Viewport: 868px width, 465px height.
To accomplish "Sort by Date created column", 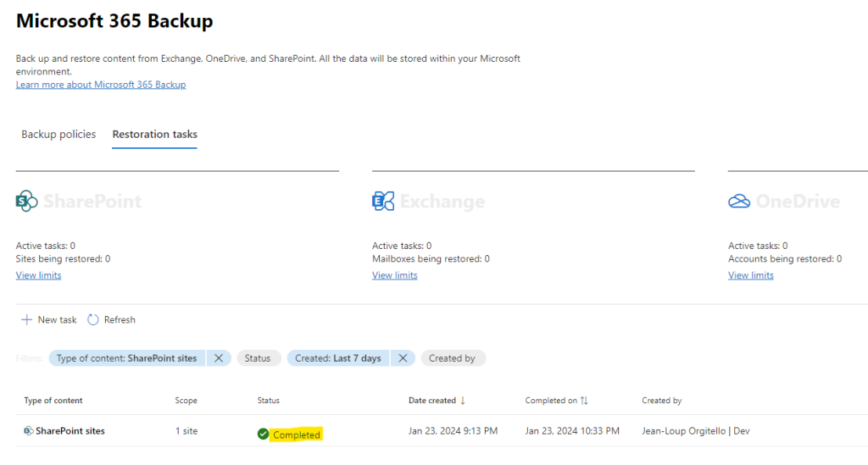I will pyautogui.click(x=432, y=401).
